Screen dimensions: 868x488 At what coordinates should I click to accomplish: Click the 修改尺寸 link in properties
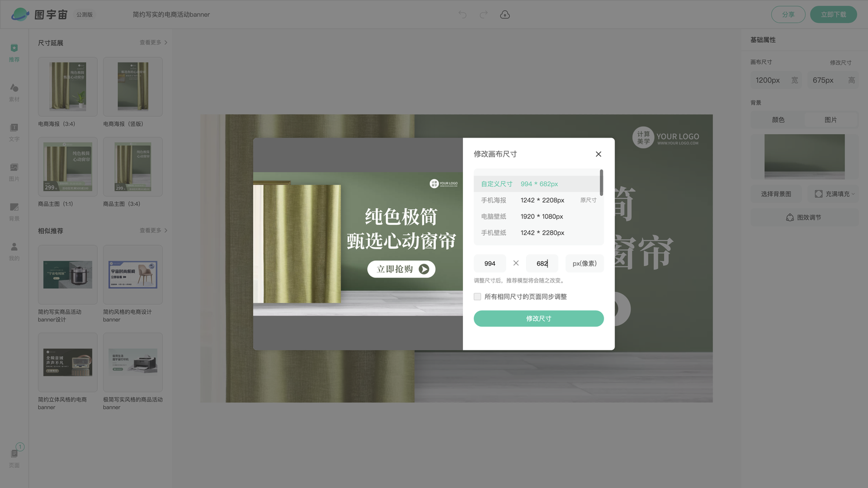click(840, 62)
